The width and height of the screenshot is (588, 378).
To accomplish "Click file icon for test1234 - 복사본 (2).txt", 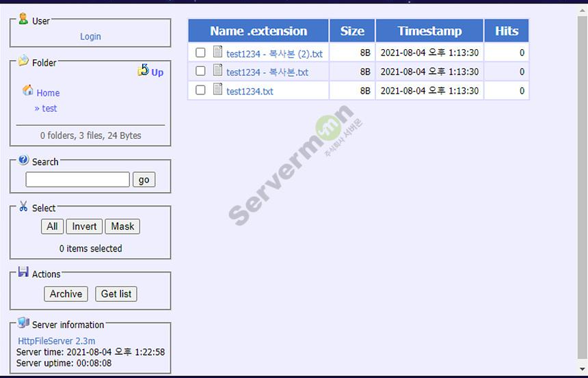I will pos(218,52).
